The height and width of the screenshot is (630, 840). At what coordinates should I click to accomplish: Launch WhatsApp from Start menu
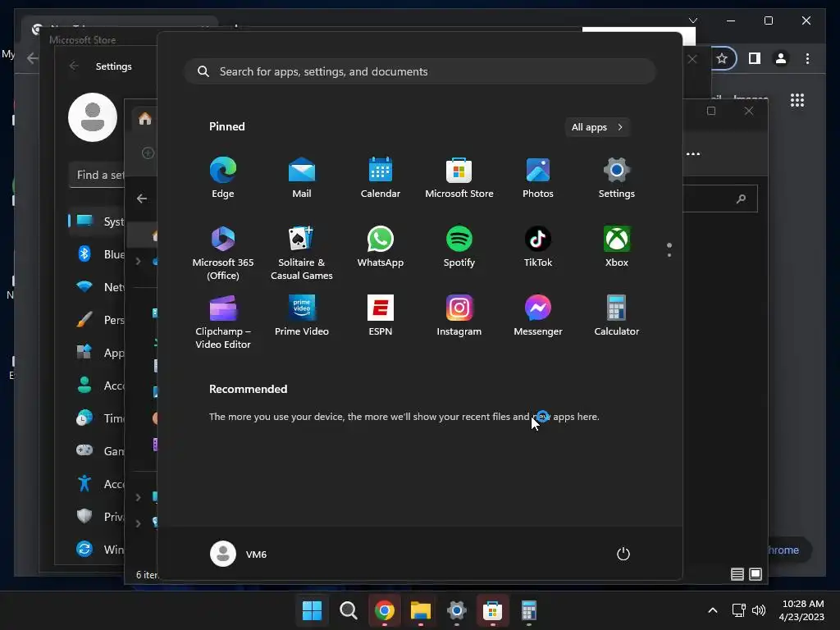[381, 246]
